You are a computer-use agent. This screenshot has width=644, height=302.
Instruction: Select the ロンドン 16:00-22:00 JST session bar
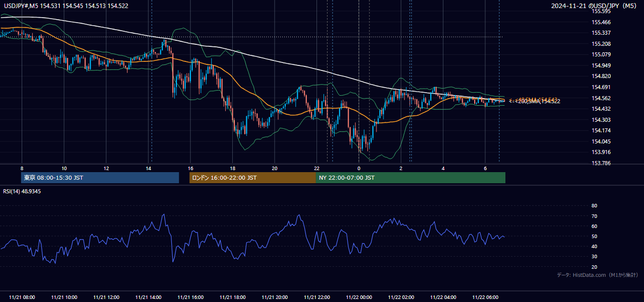click(252, 178)
